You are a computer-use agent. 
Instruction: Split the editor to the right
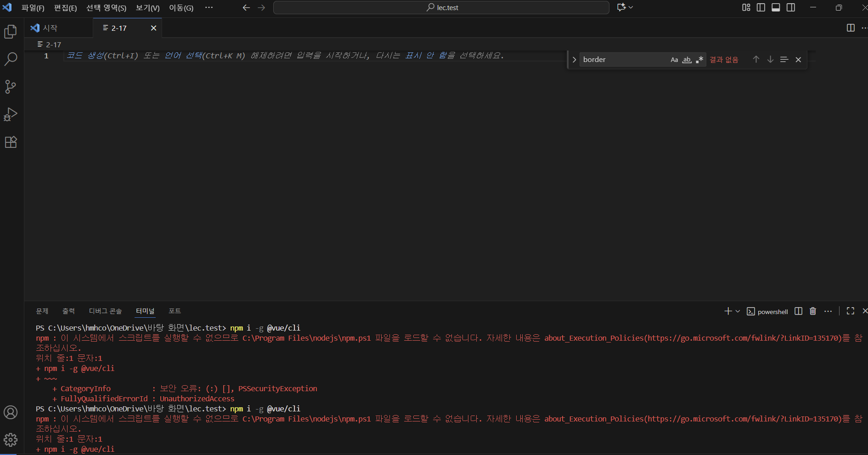pyautogui.click(x=851, y=28)
